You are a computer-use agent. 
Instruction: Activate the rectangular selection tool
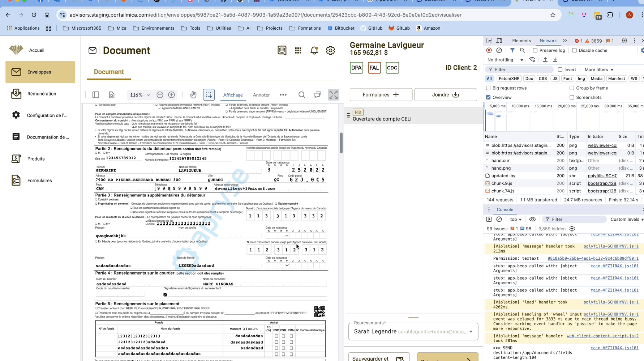[x=209, y=95]
